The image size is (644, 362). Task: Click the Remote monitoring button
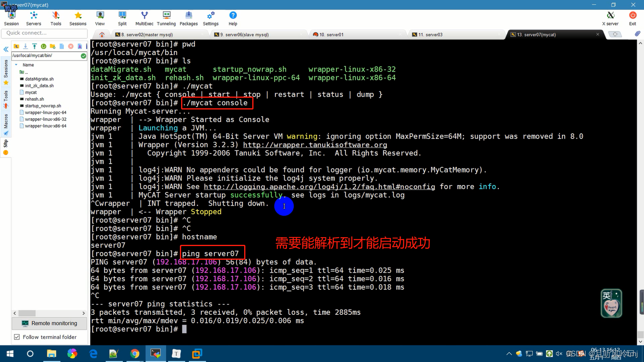point(49,323)
